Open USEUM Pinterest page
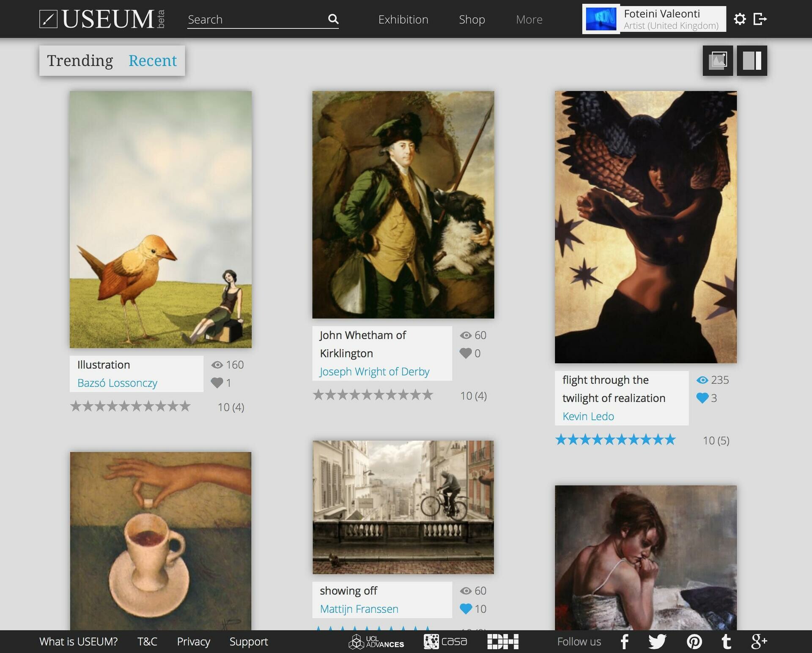812x653 pixels. coord(694,642)
